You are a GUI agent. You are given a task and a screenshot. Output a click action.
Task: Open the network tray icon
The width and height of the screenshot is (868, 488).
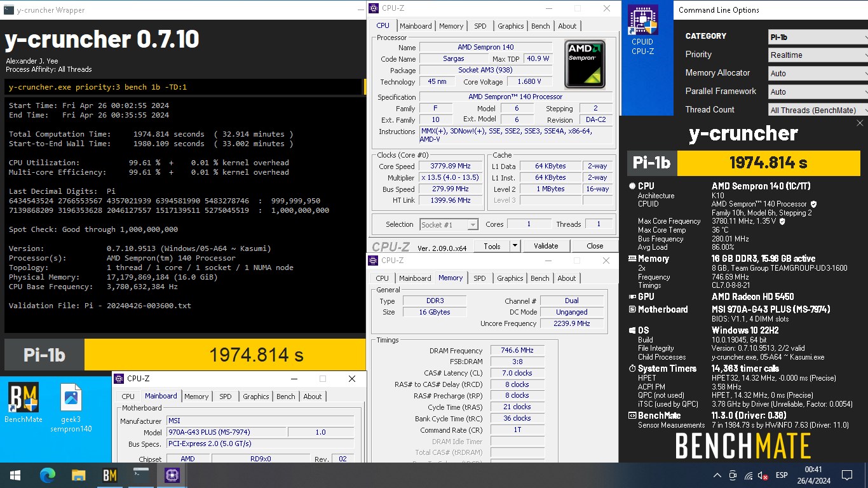pyautogui.click(x=749, y=475)
